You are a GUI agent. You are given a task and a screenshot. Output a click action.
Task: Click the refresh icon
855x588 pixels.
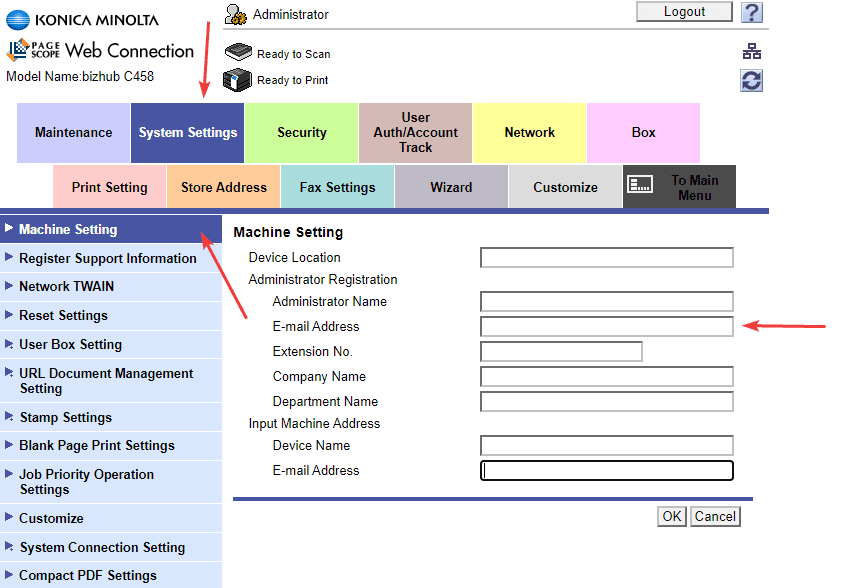(x=752, y=81)
